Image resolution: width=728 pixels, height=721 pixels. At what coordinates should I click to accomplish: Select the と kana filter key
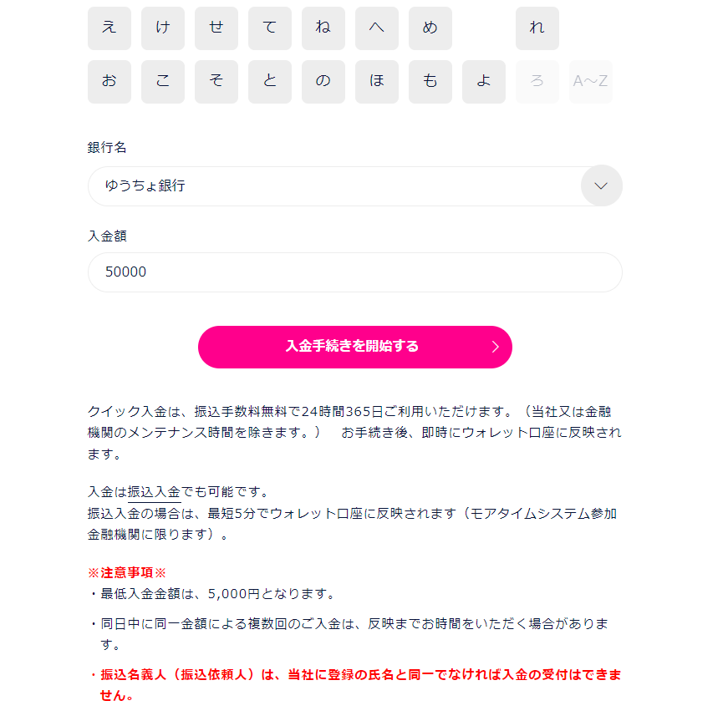pyautogui.click(x=270, y=82)
